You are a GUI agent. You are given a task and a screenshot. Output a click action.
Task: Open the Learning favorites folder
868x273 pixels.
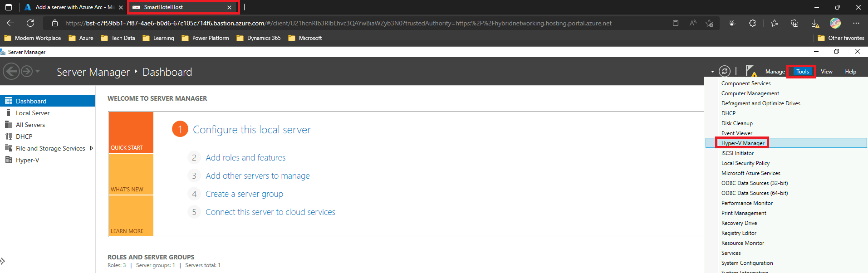point(158,38)
